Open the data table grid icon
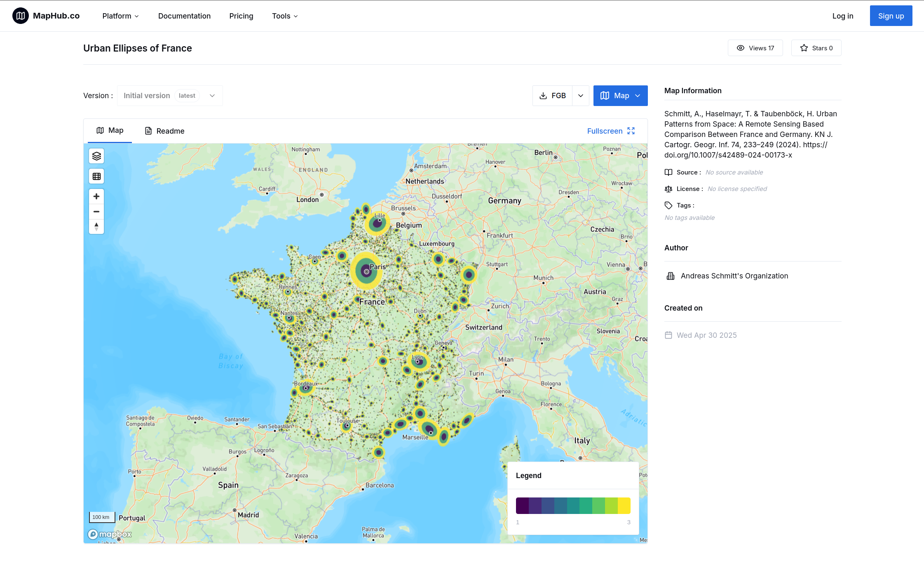924x568 pixels. click(x=96, y=177)
